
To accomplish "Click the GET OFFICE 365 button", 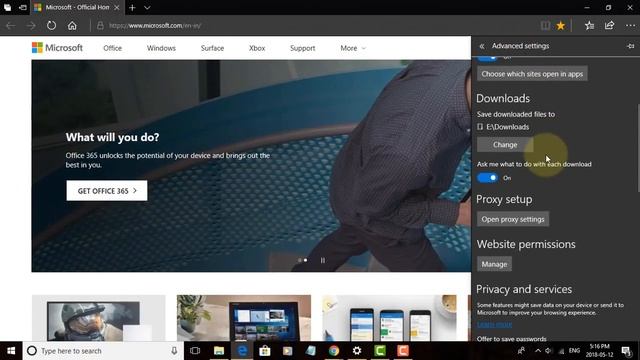I will coord(107,191).
